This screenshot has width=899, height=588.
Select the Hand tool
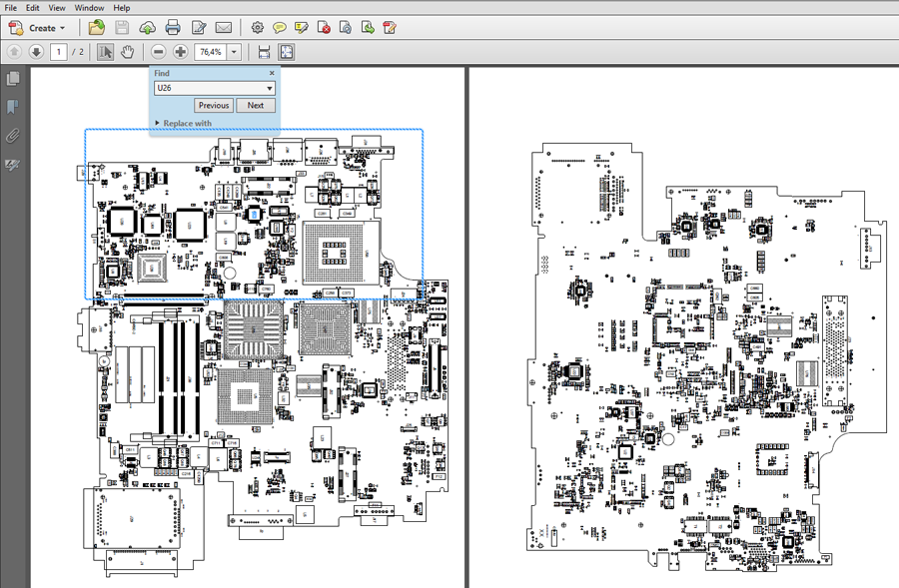(128, 51)
